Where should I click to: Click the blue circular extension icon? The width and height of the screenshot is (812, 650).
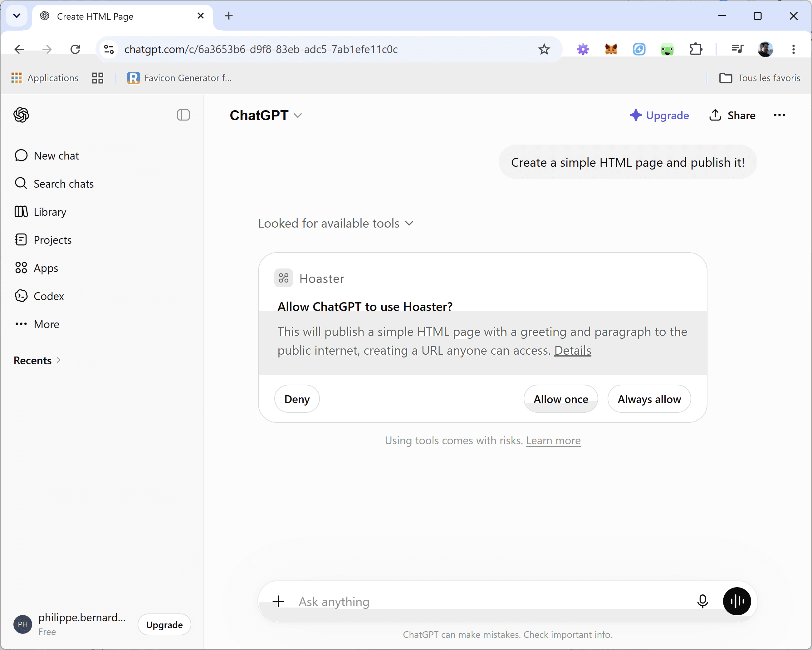coord(639,49)
